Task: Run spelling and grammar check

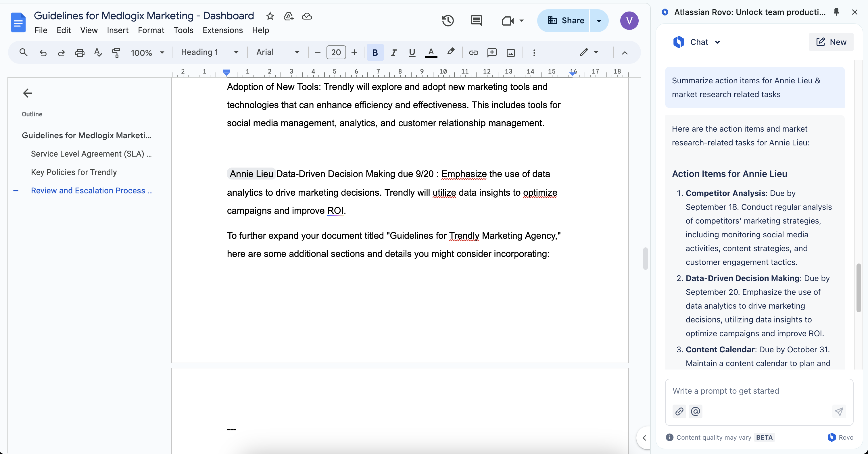Action: [x=98, y=53]
